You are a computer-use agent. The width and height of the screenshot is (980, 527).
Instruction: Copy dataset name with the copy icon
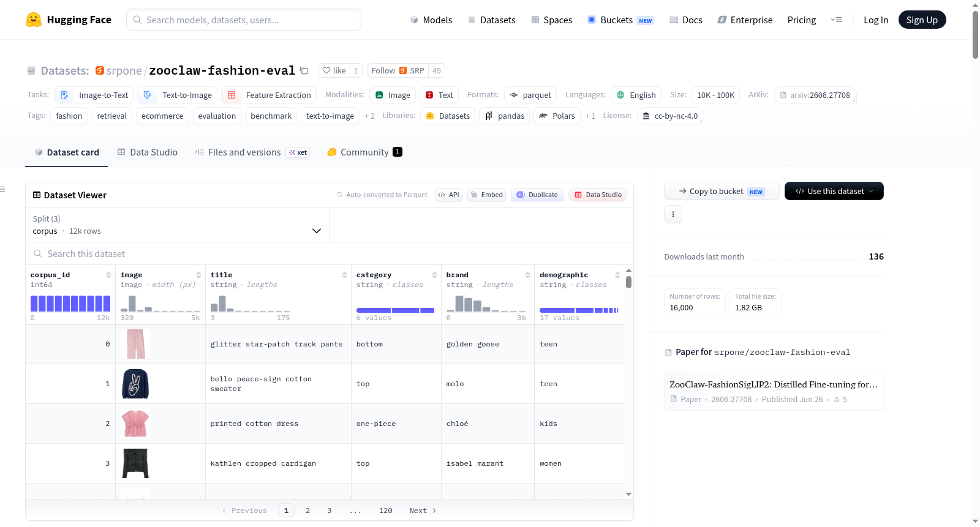(304, 70)
